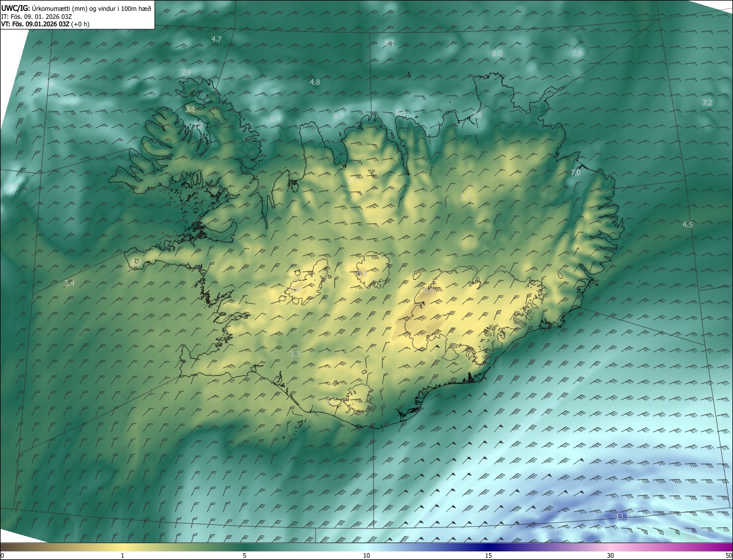
Task: Click the 15 tick on the color scale
Action: coord(488,555)
